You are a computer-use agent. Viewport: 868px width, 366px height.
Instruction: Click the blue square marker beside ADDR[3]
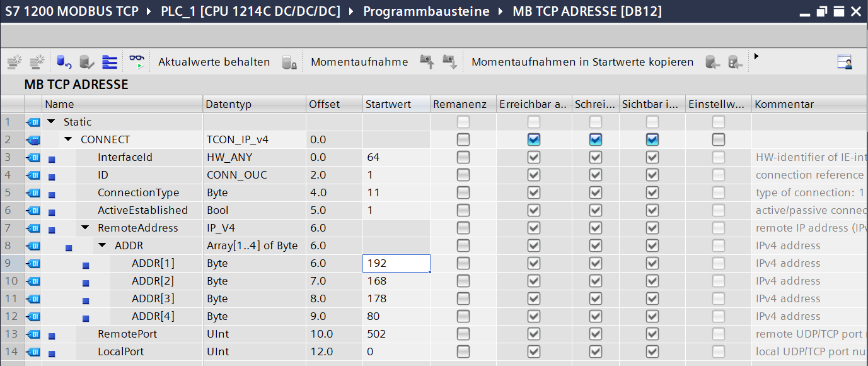(x=86, y=301)
